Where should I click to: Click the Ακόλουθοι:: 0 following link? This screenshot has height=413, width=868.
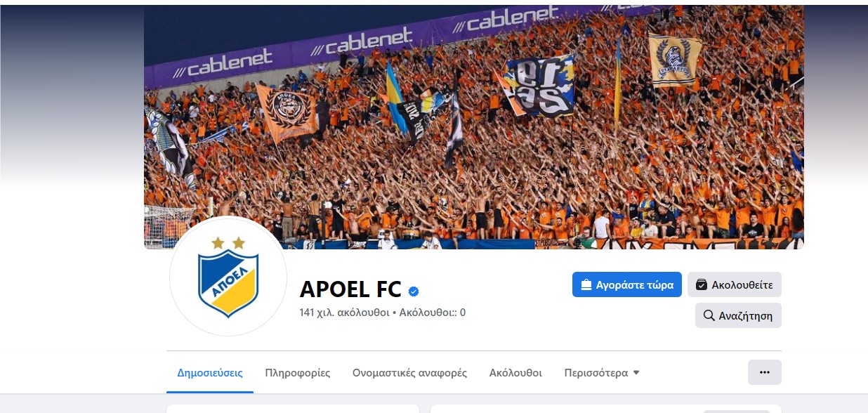click(433, 313)
